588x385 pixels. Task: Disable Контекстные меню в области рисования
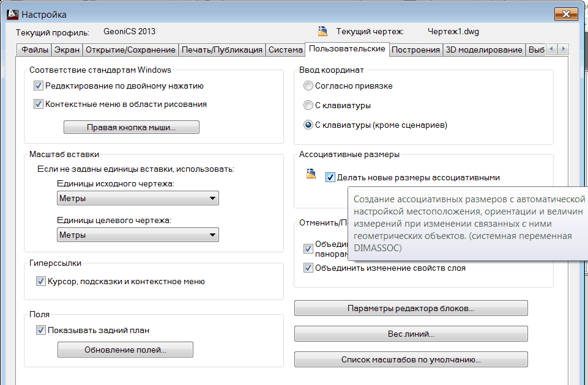(x=39, y=105)
